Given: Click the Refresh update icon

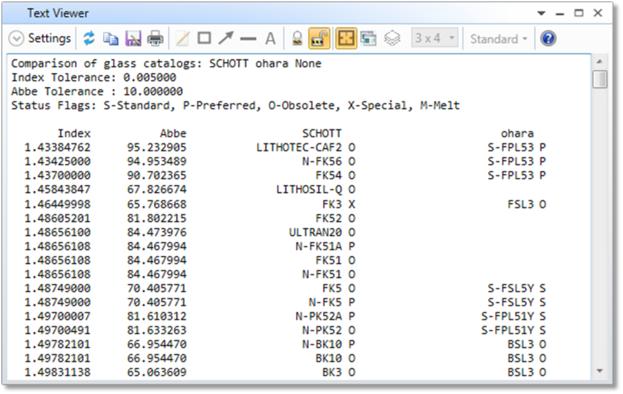Looking at the screenshot, I should coord(89,39).
